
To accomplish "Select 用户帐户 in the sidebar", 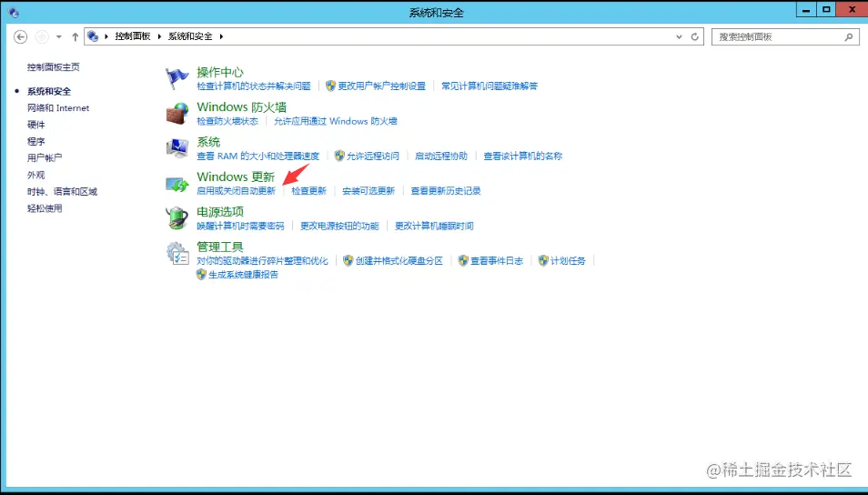I will tap(45, 157).
